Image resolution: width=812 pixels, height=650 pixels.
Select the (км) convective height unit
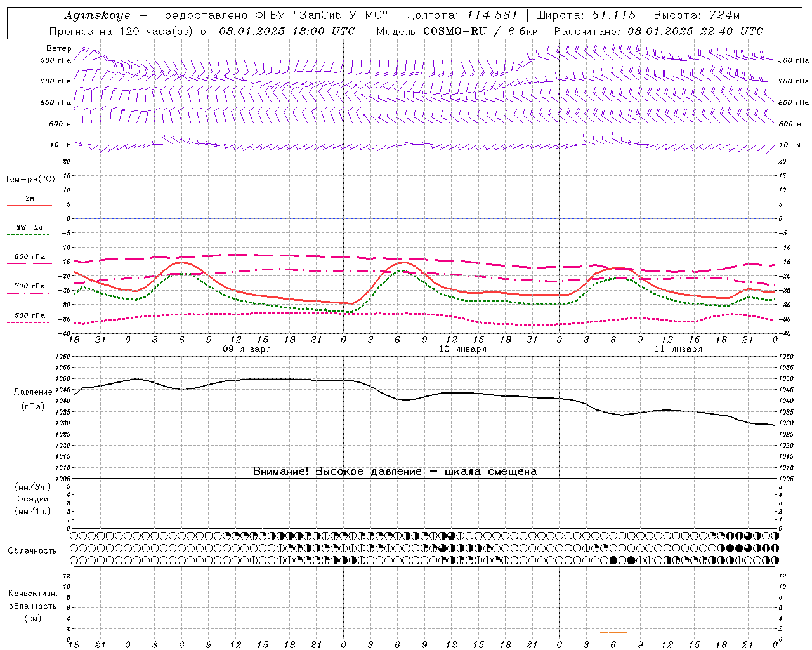pos(32,618)
